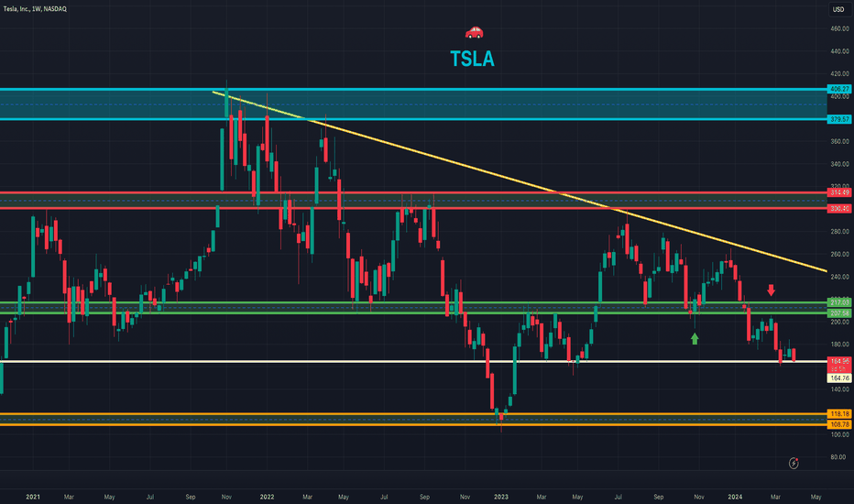854x504 pixels.
Task: Click the 240.00 price axis value
Action: coord(839,276)
